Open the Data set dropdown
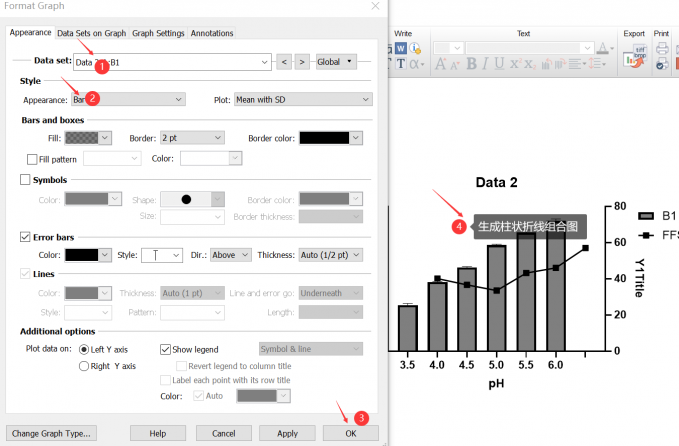Image resolution: width=679 pixels, height=446 pixels. [x=172, y=62]
